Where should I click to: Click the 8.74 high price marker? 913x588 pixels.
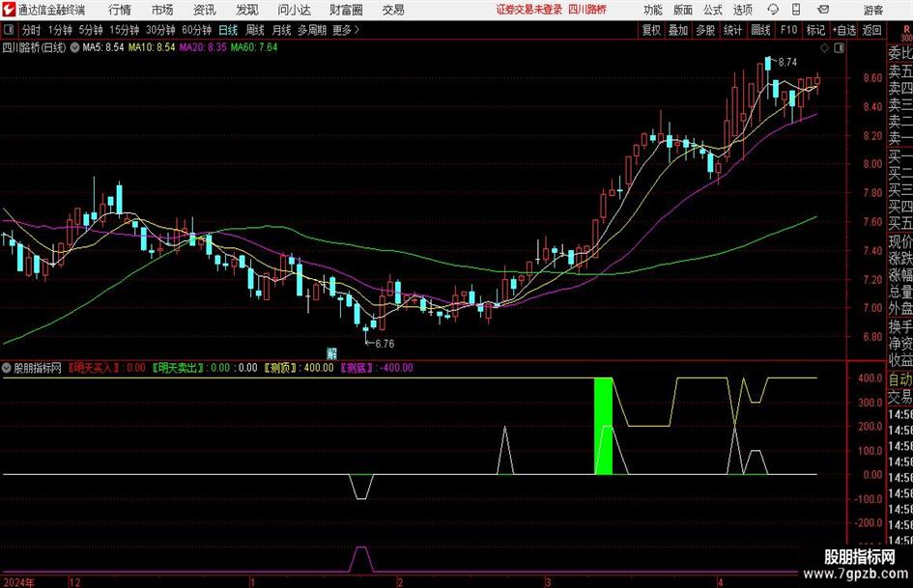point(787,63)
